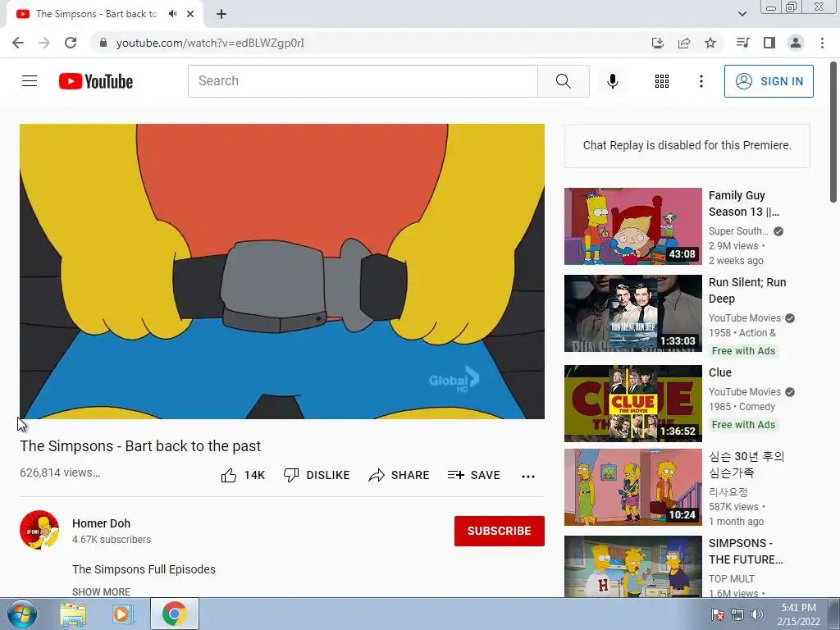Open the YouTube apps grid icon
The image size is (840, 630).
662,81
